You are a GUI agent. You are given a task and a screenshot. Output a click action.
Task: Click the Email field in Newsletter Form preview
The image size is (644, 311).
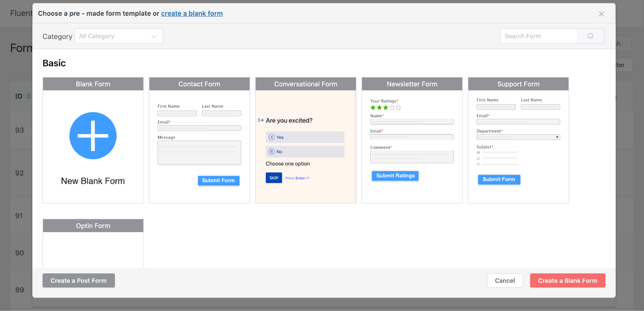pyautogui.click(x=412, y=137)
